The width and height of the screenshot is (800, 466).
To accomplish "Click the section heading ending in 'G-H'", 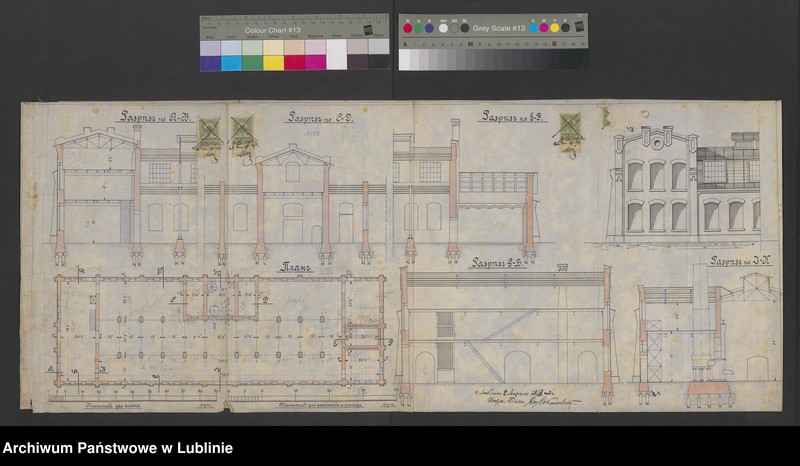I will tap(498, 263).
